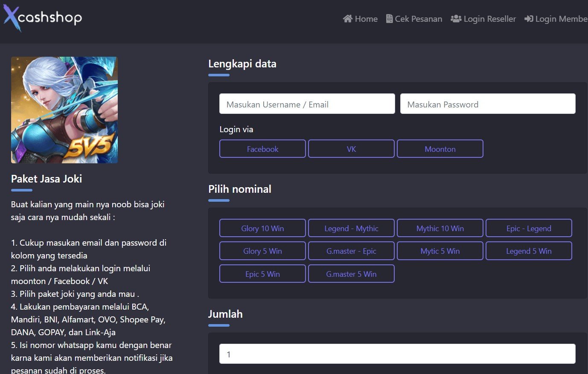Image resolution: width=588 pixels, height=374 pixels.
Task: Pick the G.master 5 Win package
Action: click(x=351, y=274)
